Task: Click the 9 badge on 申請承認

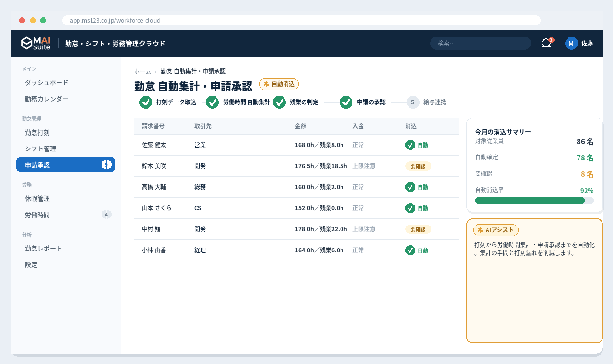Action: tap(106, 165)
